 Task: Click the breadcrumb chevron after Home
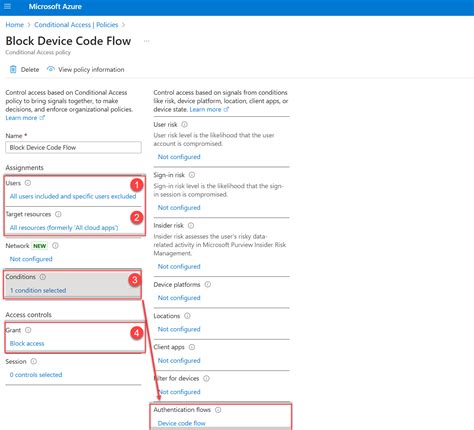point(29,25)
